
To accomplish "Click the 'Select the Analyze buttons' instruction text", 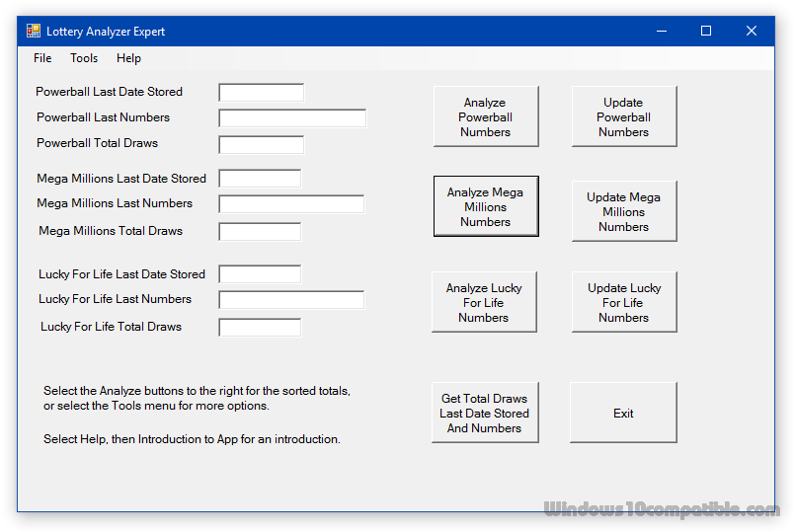I will tap(197, 398).
